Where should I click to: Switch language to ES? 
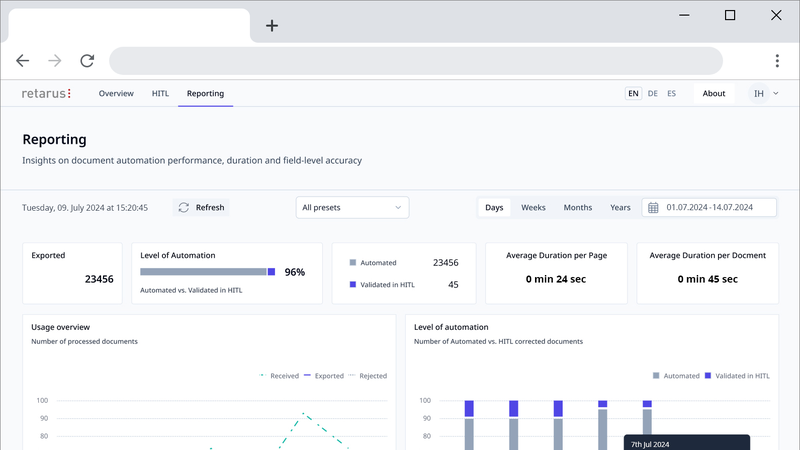671,94
